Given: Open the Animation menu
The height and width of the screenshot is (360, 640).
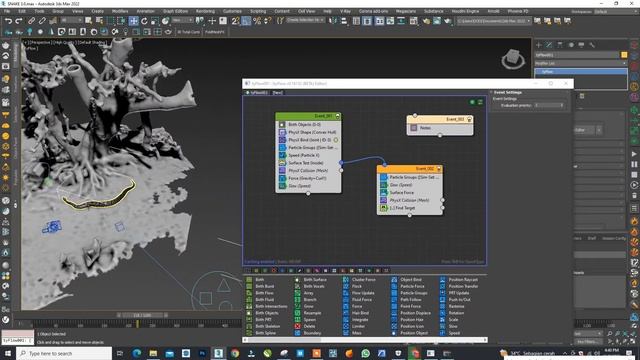Looking at the screenshot, I should point(145,11).
